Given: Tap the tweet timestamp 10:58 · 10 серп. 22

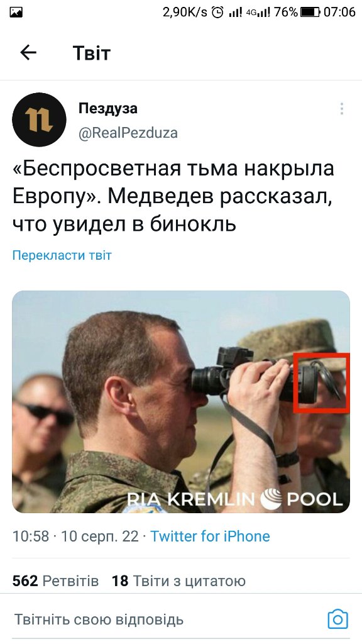Looking at the screenshot, I should (x=75, y=536).
